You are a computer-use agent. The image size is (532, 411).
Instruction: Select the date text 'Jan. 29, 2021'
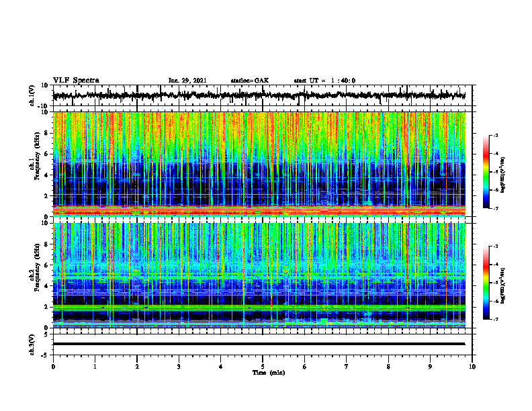187,81
